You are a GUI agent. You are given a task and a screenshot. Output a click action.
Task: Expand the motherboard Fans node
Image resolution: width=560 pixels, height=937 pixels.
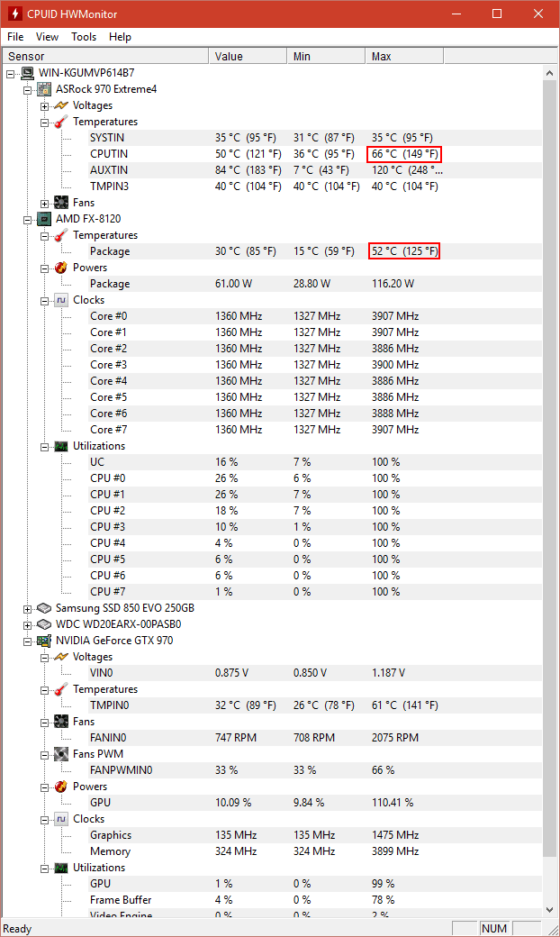45,203
